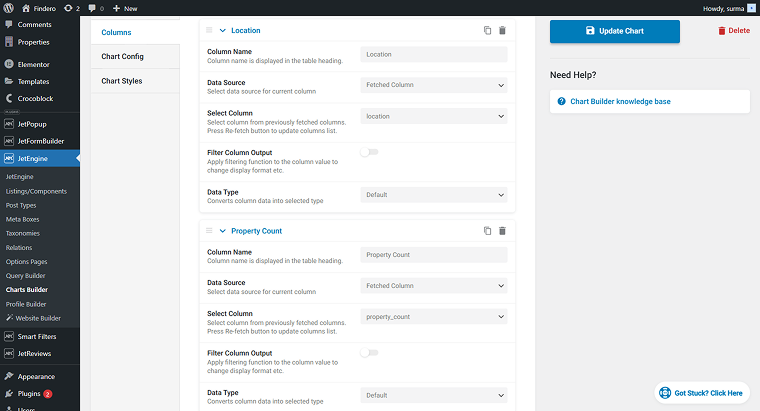Image resolution: width=760 pixels, height=411 pixels.
Task: Grab the Location column drag handle
Action: (x=209, y=30)
